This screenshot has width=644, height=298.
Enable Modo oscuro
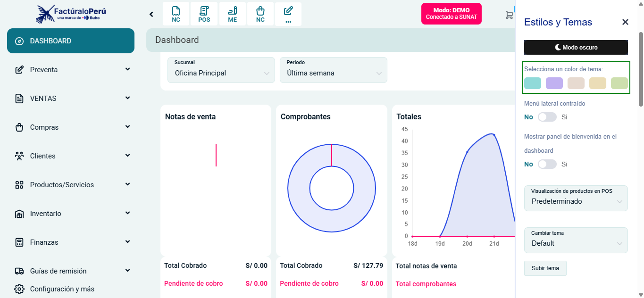pos(576,47)
